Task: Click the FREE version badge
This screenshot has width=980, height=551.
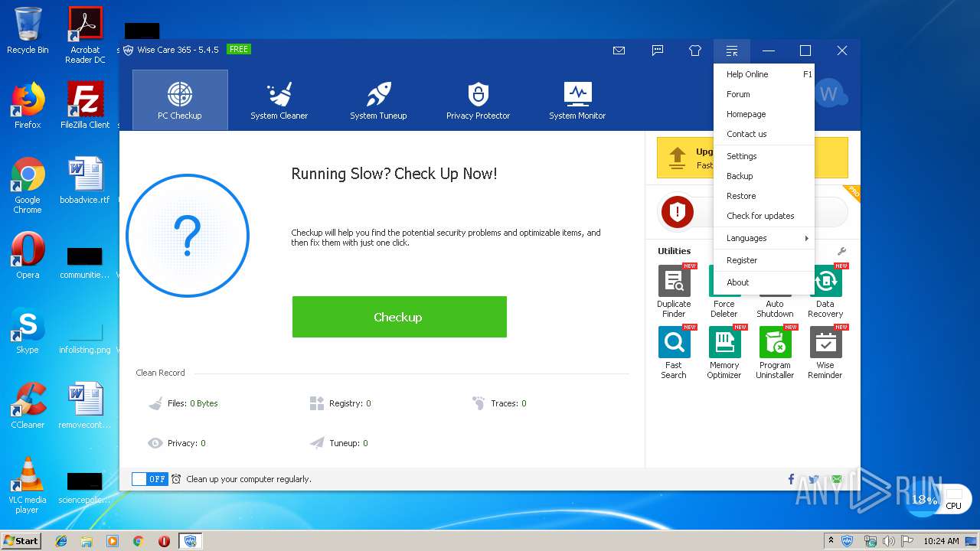Action: 239,49
